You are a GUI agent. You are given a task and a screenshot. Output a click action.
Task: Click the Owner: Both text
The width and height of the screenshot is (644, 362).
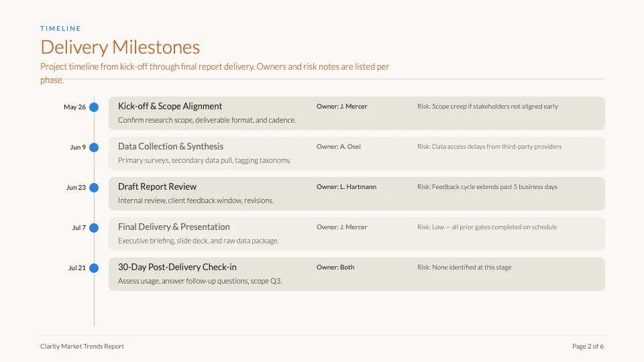click(335, 267)
